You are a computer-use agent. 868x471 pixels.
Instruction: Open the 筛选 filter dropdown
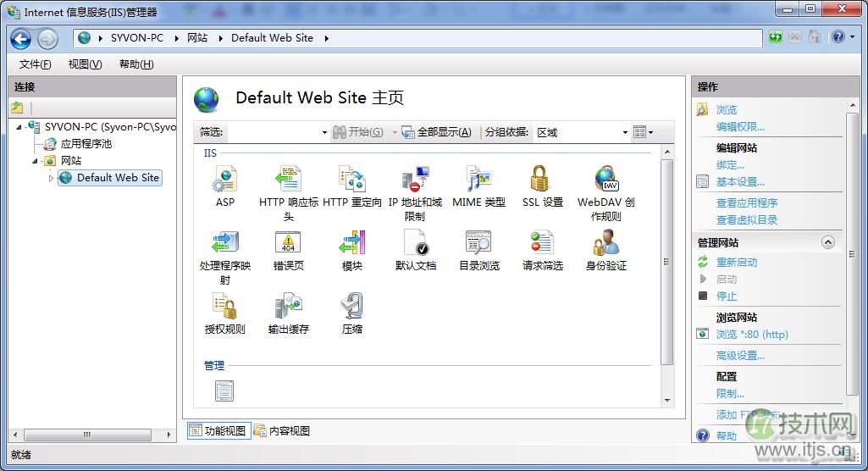tap(324, 132)
